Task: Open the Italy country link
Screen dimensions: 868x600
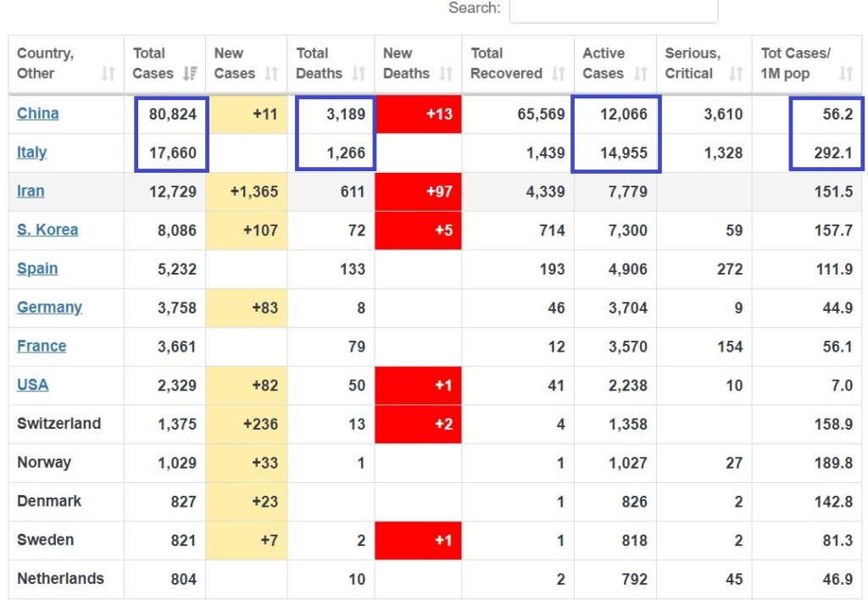Action: pyautogui.click(x=31, y=153)
